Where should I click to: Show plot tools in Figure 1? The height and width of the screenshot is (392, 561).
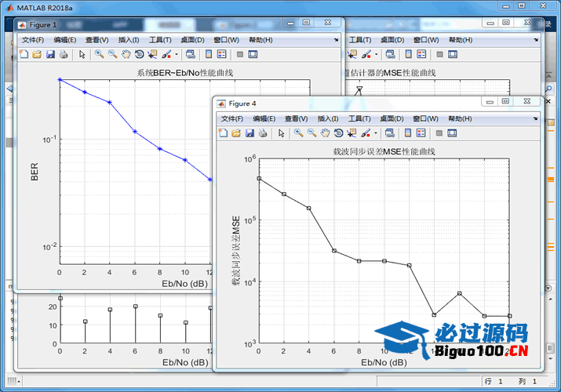[x=253, y=54]
